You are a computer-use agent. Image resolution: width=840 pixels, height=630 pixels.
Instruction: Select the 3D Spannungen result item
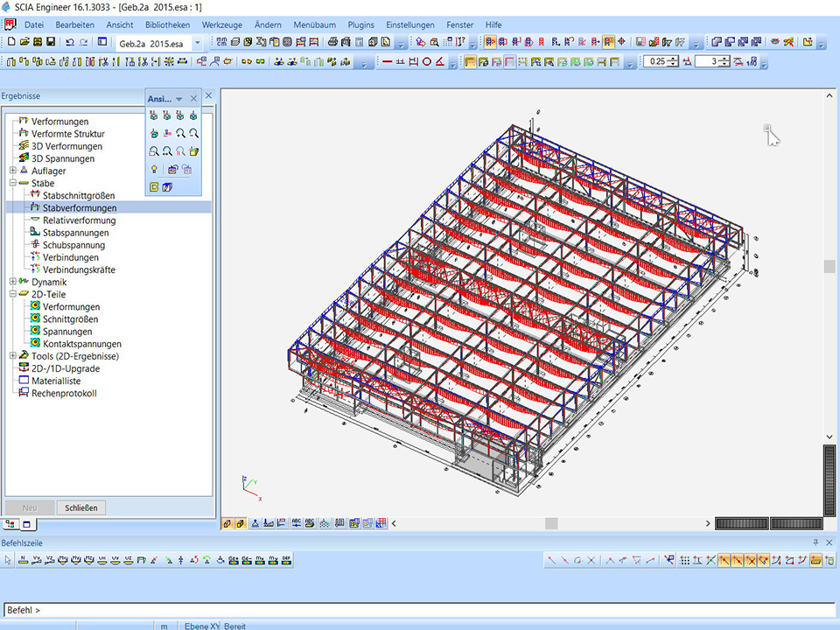coord(63,158)
